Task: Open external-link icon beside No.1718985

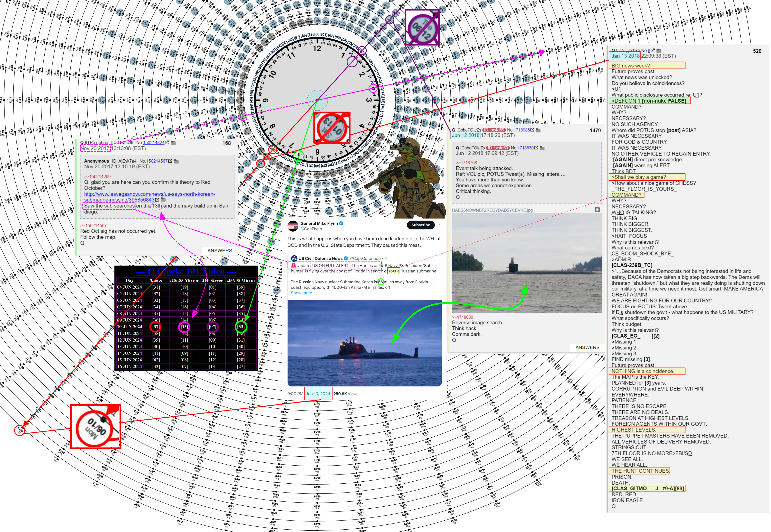Action: coord(532,130)
